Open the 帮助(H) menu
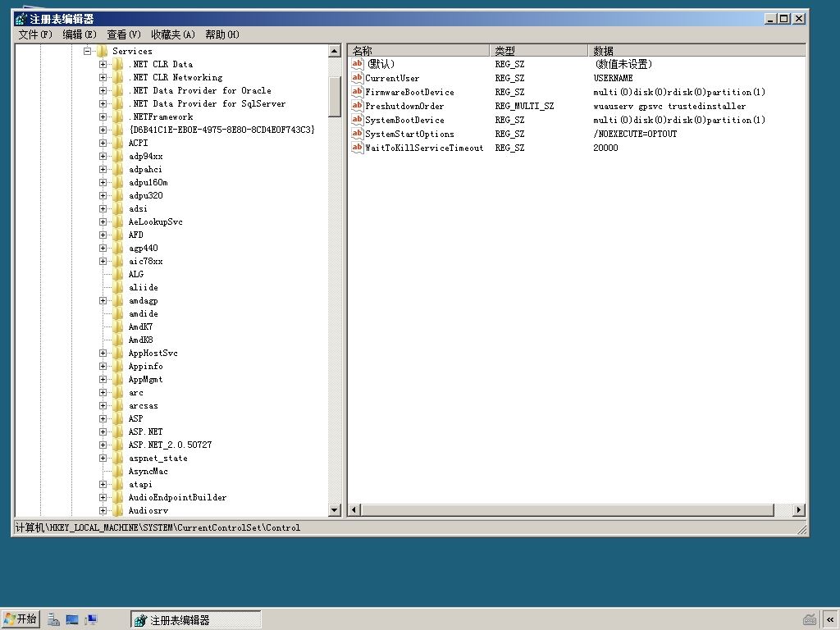The image size is (840, 630). click(222, 34)
